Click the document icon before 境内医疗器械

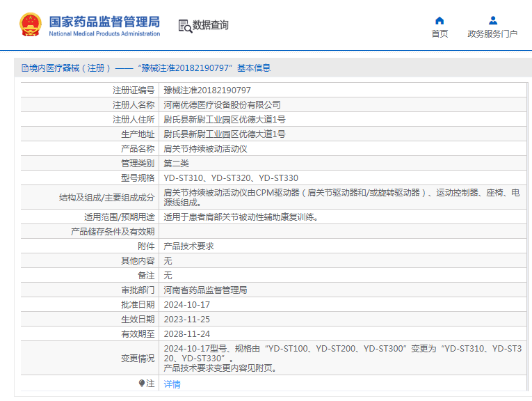[x=25, y=68]
